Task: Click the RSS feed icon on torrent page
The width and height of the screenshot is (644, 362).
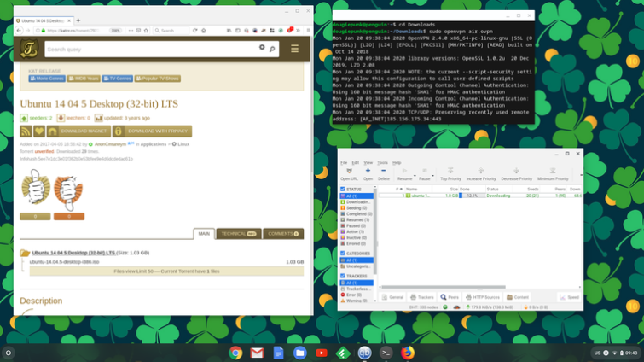Action: [26, 131]
